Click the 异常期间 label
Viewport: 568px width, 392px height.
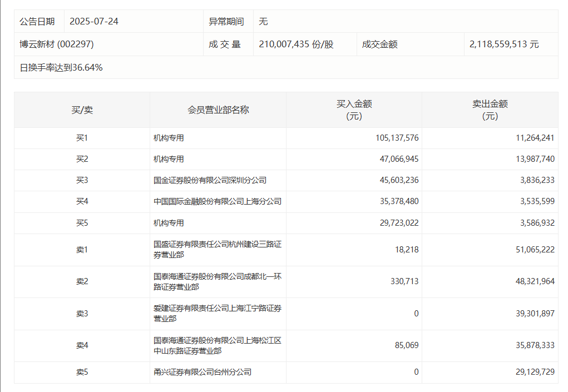pos(226,21)
